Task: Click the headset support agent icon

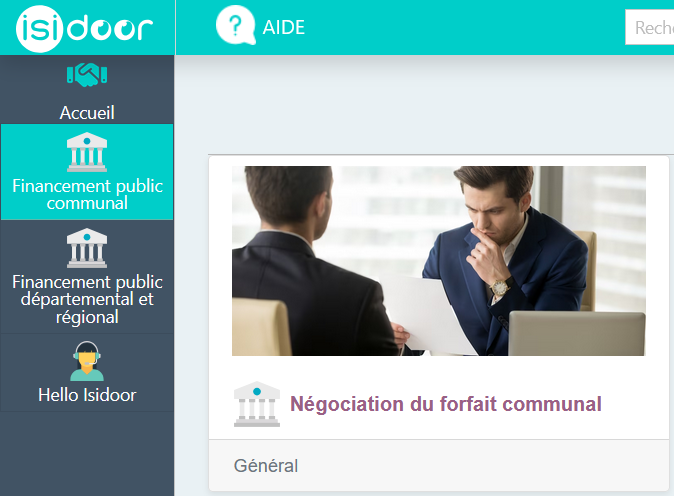Action: [x=87, y=361]
